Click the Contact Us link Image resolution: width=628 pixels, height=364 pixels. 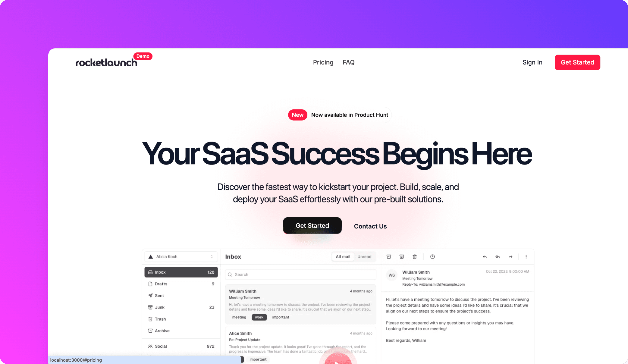(x=370, y=226)
